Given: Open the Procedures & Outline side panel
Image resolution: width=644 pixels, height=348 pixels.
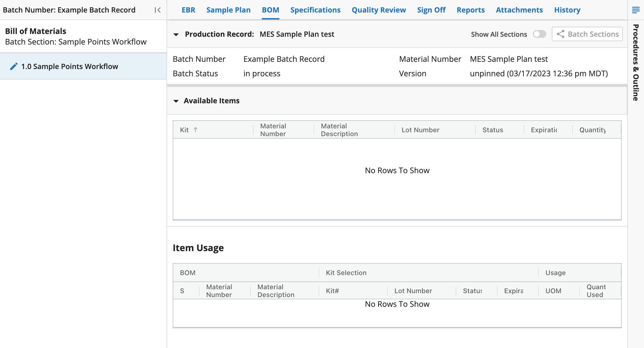Looking at the screenshot, I should [x=636, y=63].
